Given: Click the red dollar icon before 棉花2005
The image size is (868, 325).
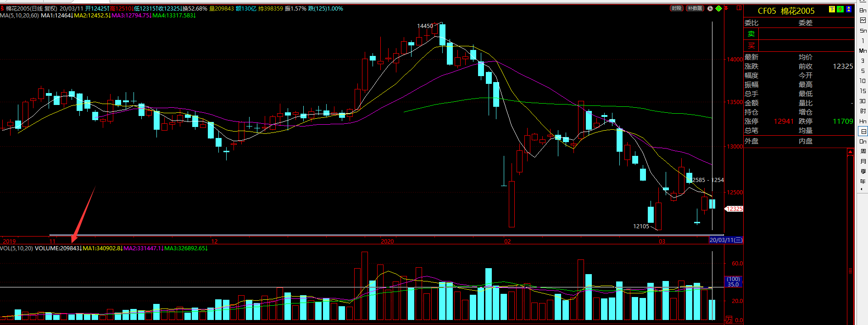Looking at the screenshot, I should click(x=2, y=8).
